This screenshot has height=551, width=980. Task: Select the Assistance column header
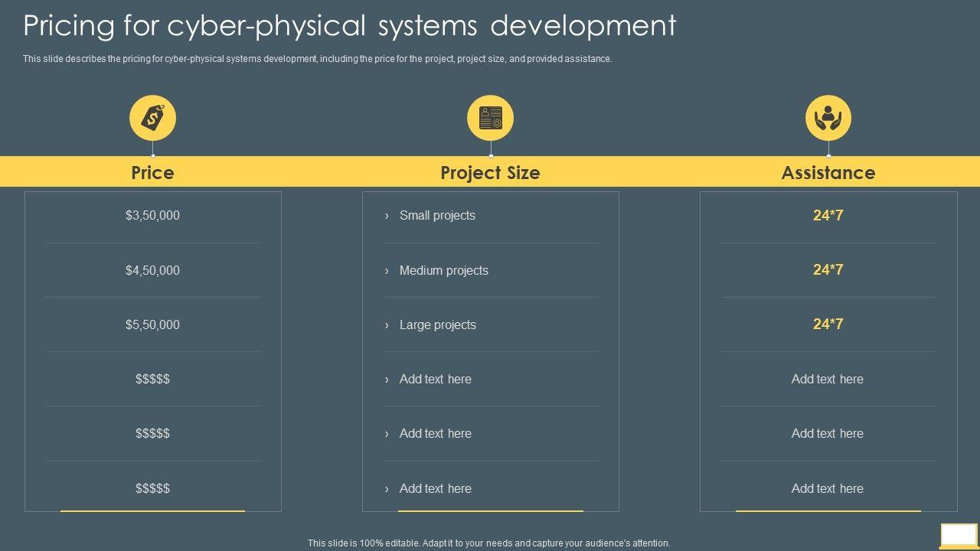828,173
